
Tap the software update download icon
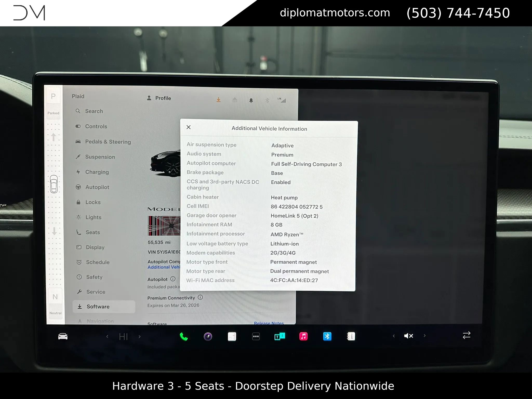pyautogui.click(x=218, y=100)
